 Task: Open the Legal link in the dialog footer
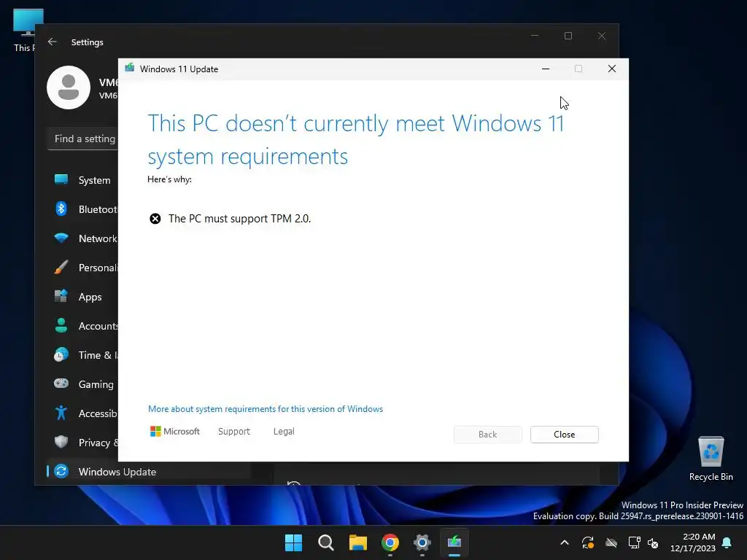pyautogui.click(x=284, y=432)
